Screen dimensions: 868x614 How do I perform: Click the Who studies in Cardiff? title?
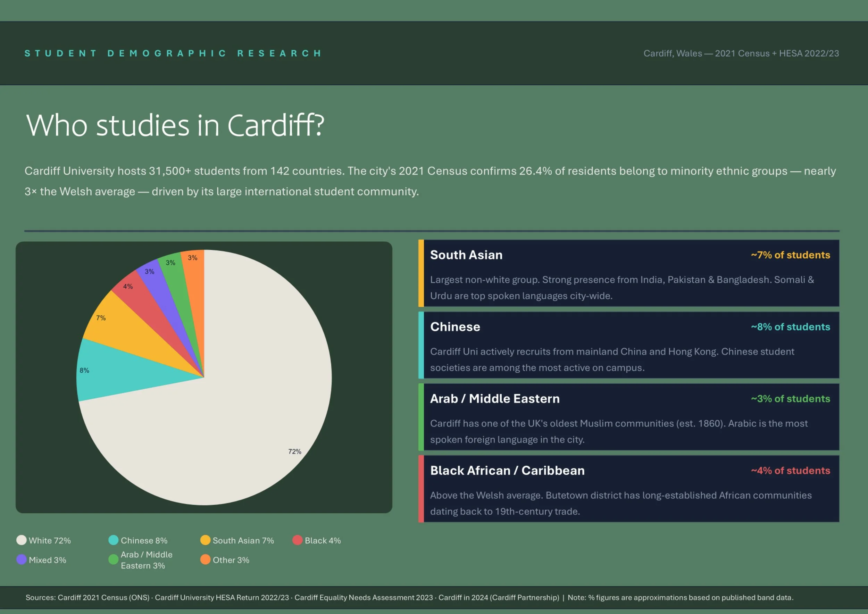(x=175, y=125)
